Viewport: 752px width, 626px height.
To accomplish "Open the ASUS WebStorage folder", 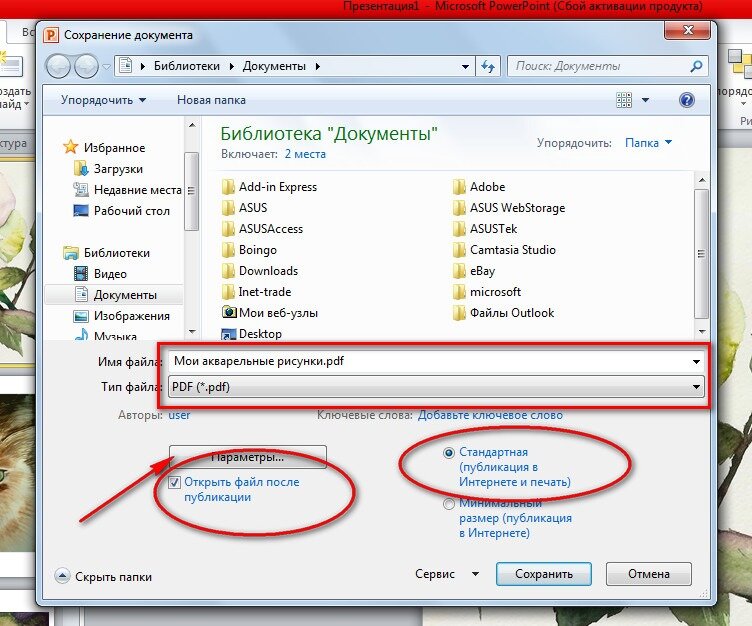I will click(509, 208).
